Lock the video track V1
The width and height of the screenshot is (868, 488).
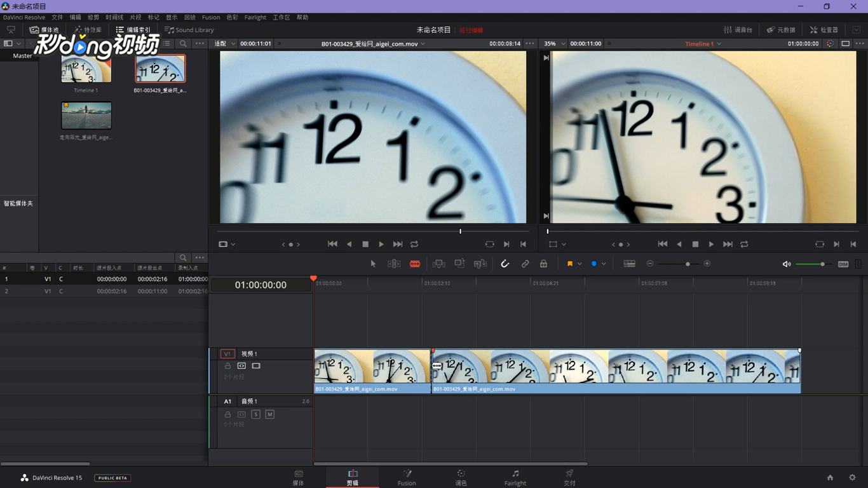[x=227, y=366]
